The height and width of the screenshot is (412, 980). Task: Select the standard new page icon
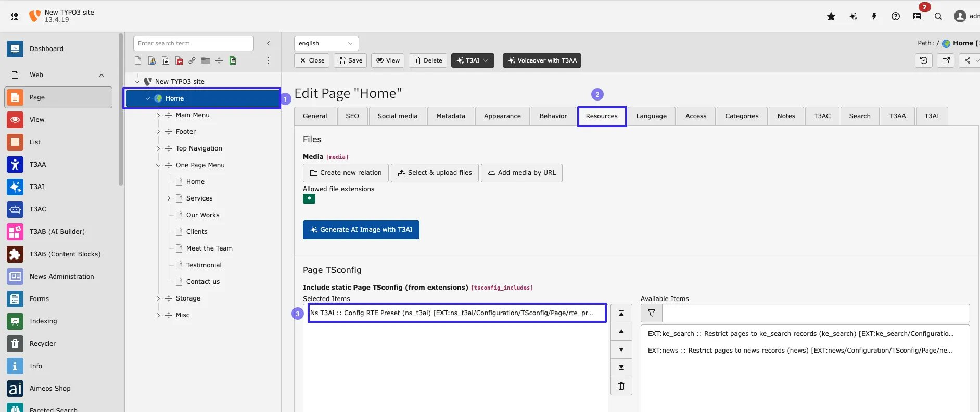click(x=138, y=60)
